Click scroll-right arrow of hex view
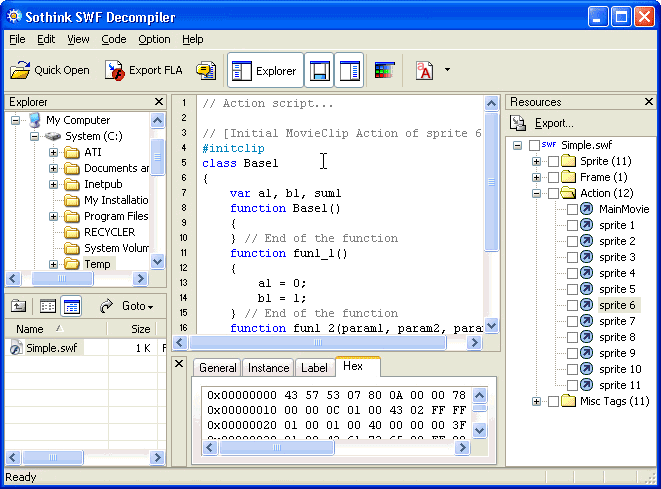Image resolution: width=661 pixels, height=489 pixels. 462,447
